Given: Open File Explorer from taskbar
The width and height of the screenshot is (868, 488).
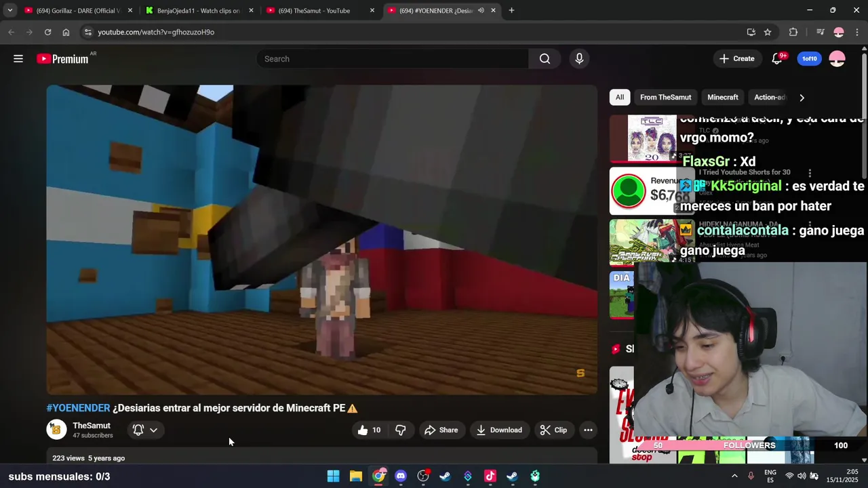Looking at the screenshot, I should 355,476.
